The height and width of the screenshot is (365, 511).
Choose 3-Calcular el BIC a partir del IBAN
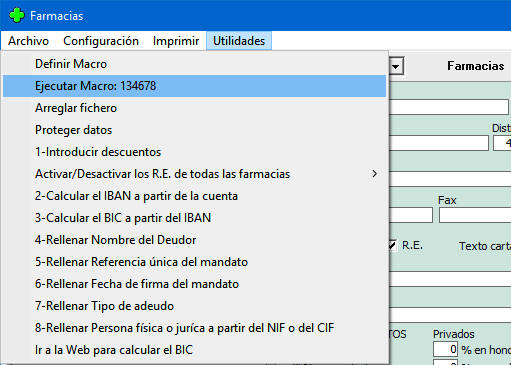(195, 218)
